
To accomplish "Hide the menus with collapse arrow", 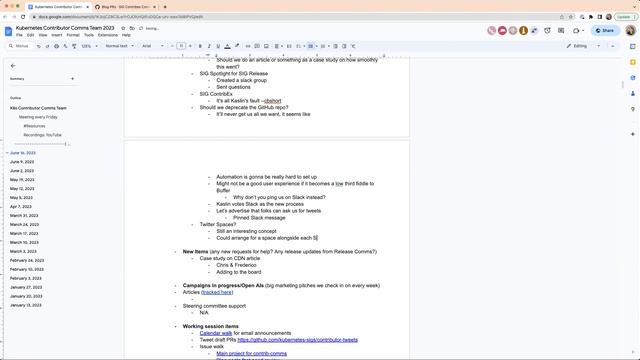I will pos(613,46).
